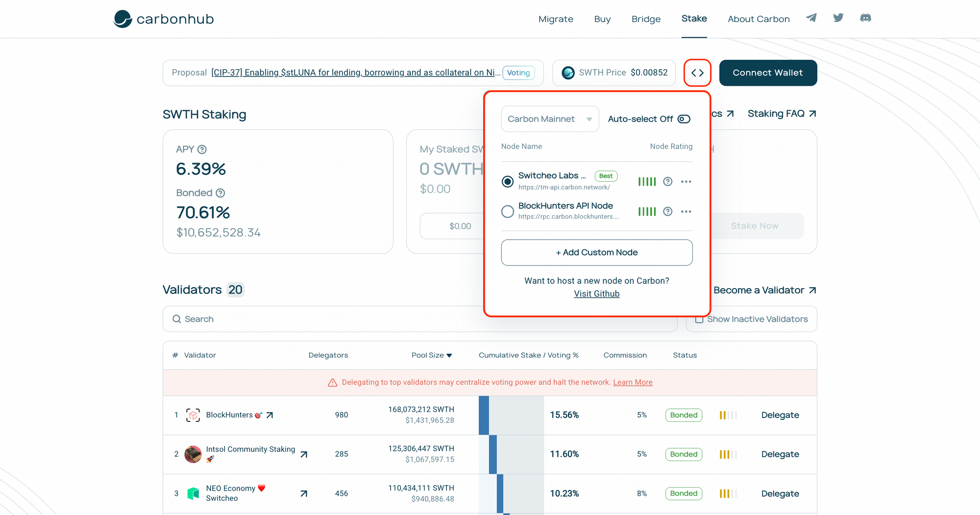This screenshot has height=515, width=980.
Task: Open the Discord icon link
Action: coord(866,18)
